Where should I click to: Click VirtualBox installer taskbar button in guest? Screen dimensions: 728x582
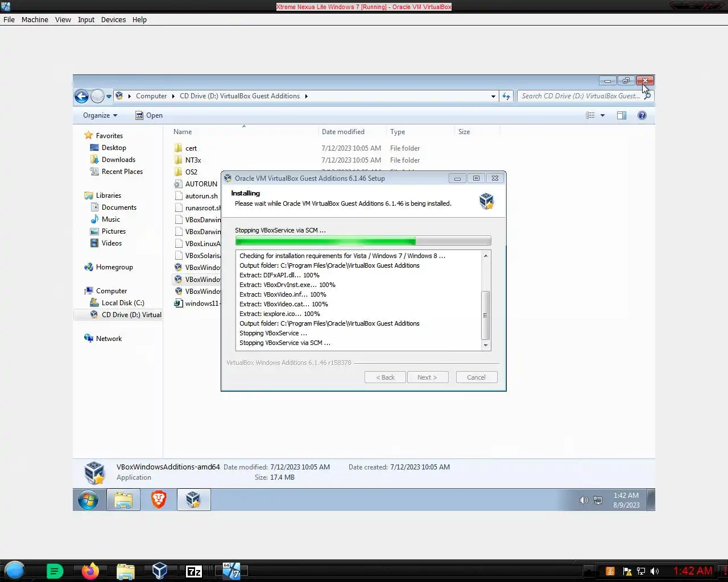(193, 500)
